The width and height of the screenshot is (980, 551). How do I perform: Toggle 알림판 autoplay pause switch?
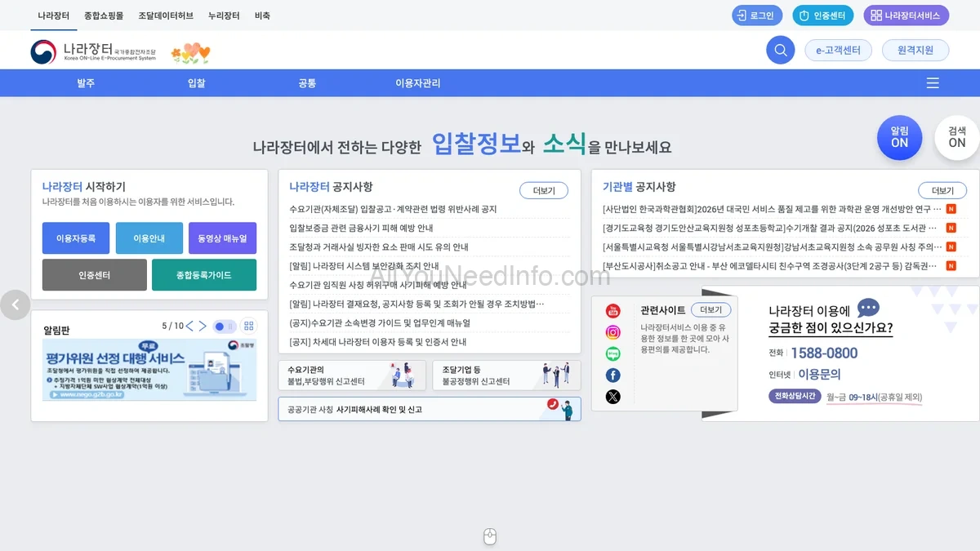(x=224, y=327)
